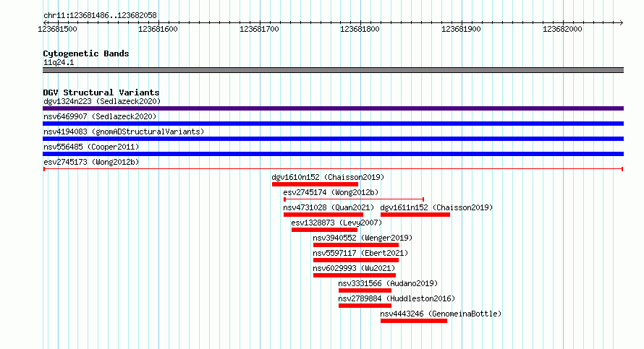Click ruler position 123681700

pyautogui.click(x=259, y=29)
